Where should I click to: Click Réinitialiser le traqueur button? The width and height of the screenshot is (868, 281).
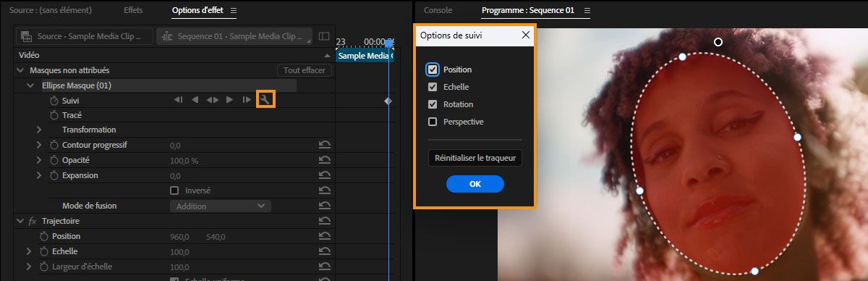point(475,158)
